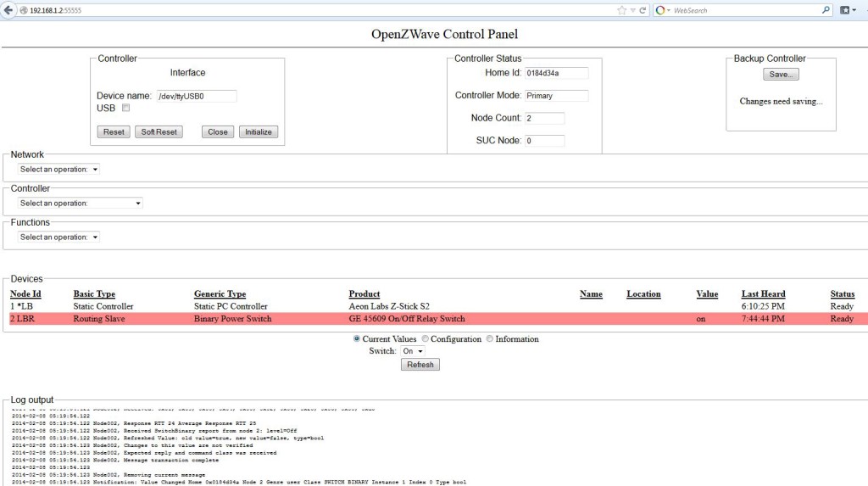
Task: Sort by Node Id column header
Action: [x=25, y=293]
